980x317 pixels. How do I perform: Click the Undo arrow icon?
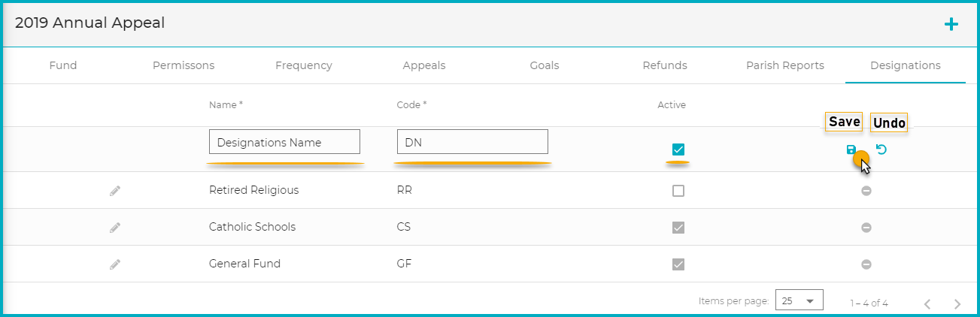tap(881, 149)
